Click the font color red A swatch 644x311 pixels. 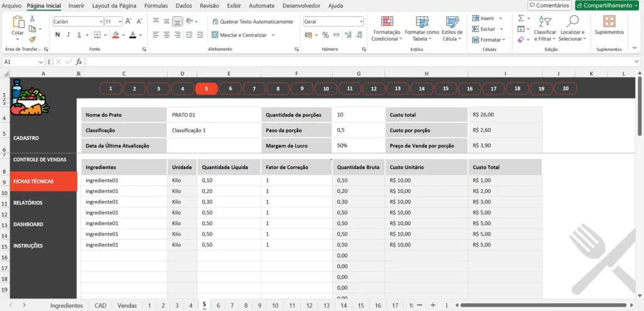click(133, 35)
